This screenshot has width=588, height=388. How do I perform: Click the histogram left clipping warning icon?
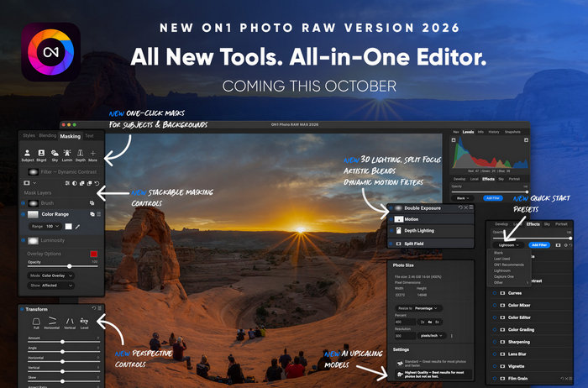454,139
